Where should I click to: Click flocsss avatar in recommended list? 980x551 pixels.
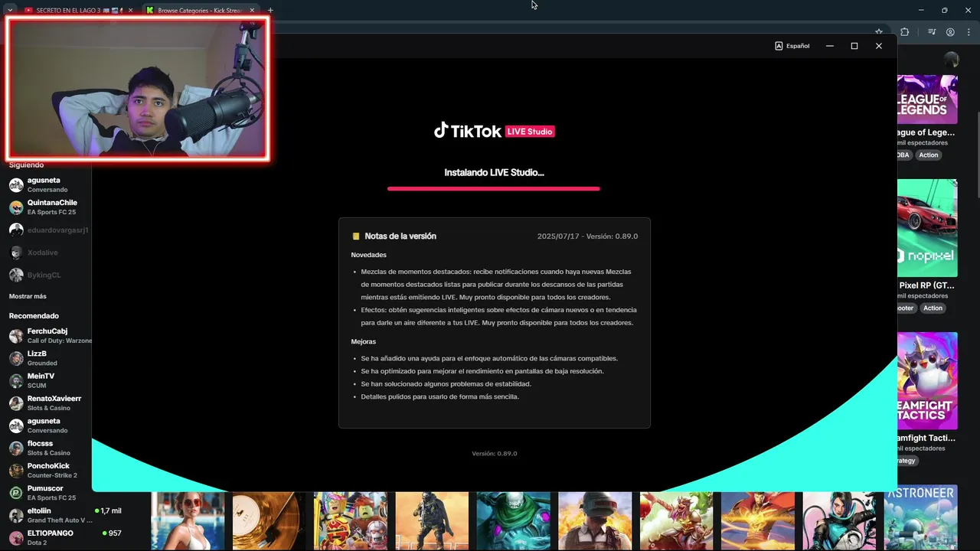pyautogui.click(x=16, y=448)
